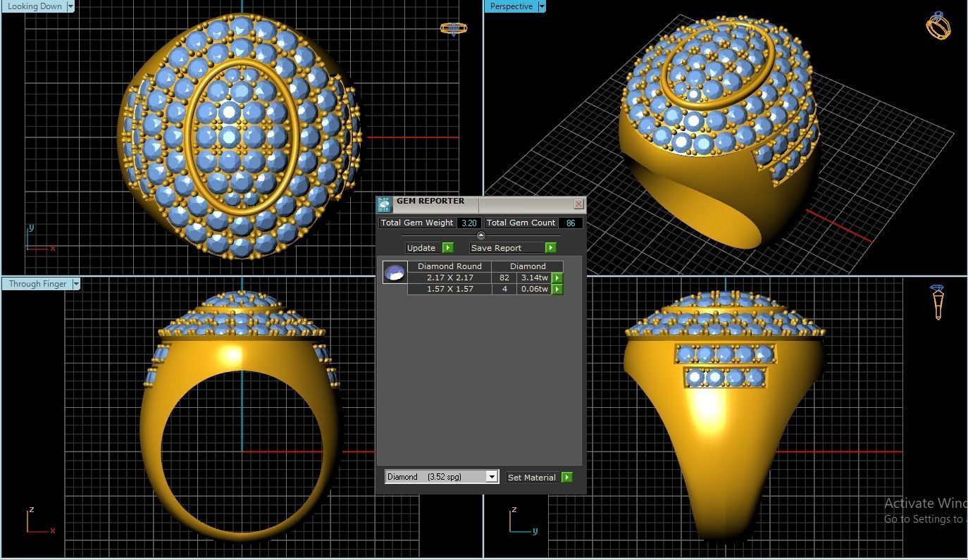Open the Through Finger viewport menu arrow

(76, 284)
